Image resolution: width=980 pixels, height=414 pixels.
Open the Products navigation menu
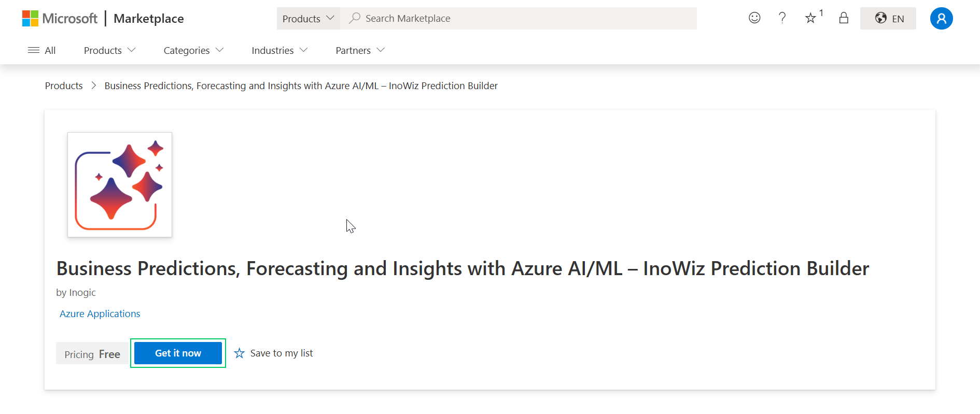click(109, 50)
